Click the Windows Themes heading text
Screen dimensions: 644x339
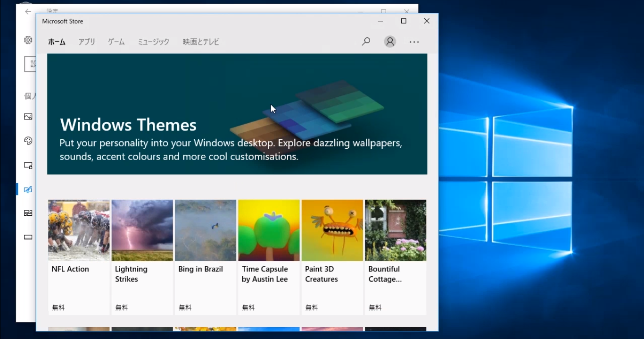point(128,125)
